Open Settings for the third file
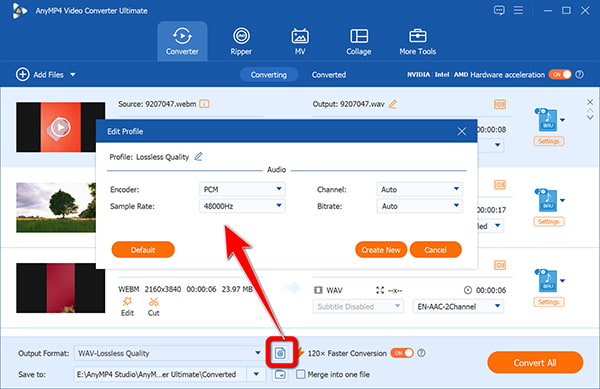This screenshot has height=389, width=600. [549, 302]
